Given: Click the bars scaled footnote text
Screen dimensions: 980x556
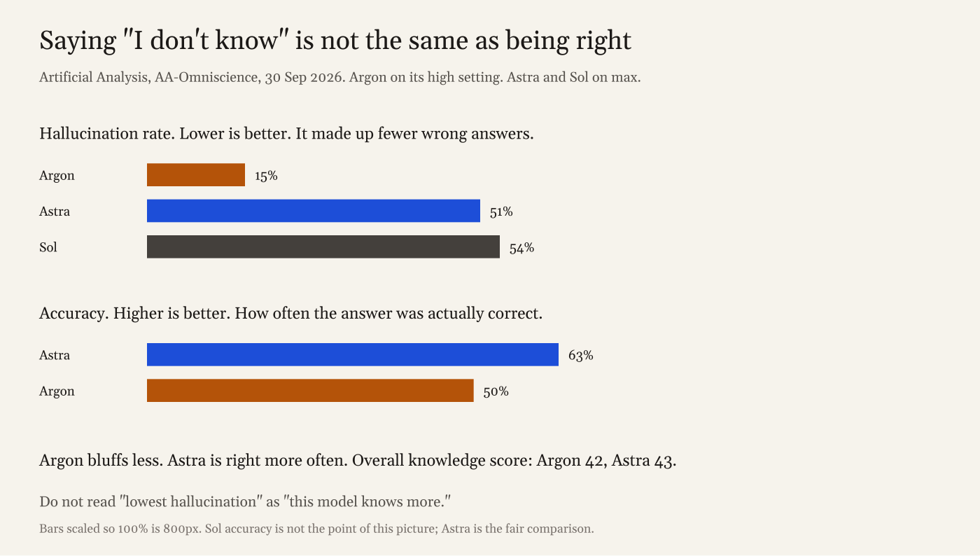Looking at the screenshot, I should click(316, 529).
